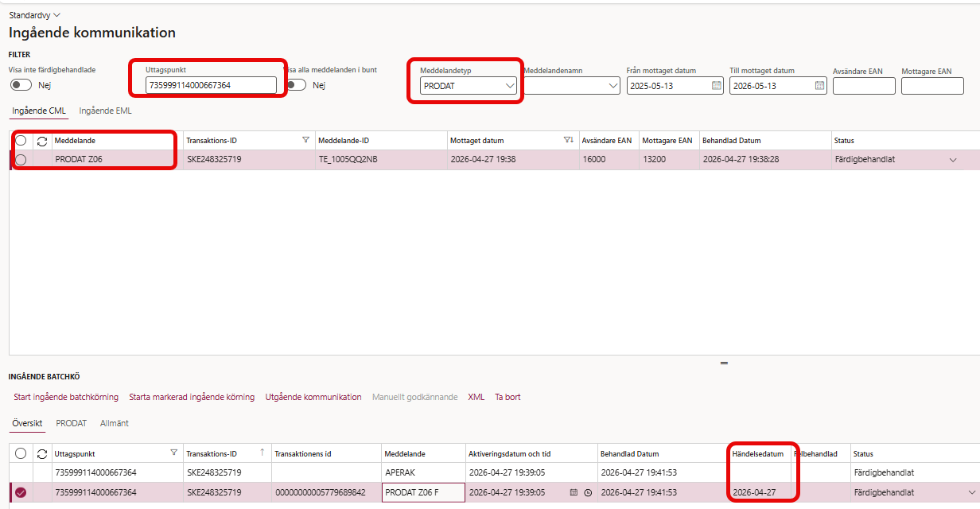Image resolution: width=980 pixels, height=509 pixels.
Task: Filter icon on upper Transaktions-ID column
Action: pyautogui.click(x=305, y=140)
